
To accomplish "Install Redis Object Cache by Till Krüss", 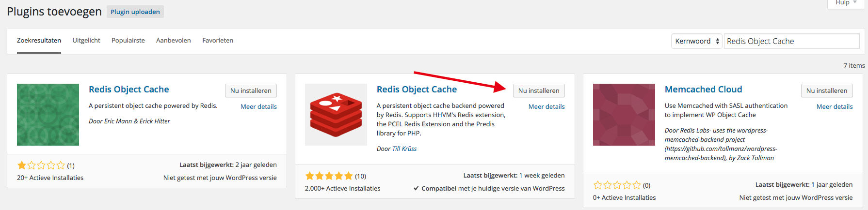I will pos(539,90).
